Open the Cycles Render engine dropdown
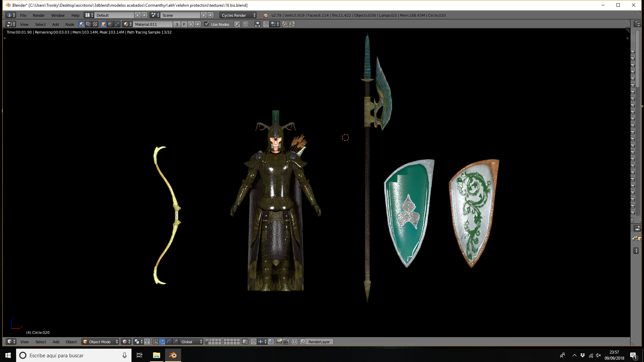The width and height of the screenshot is (644, 362). point(238,15)
